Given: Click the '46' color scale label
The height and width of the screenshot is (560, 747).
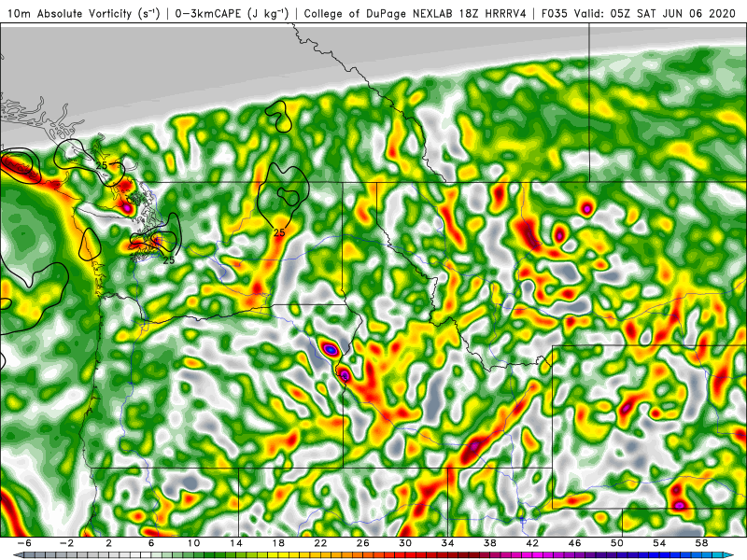Looking at the screenshot, I should 574,543.
